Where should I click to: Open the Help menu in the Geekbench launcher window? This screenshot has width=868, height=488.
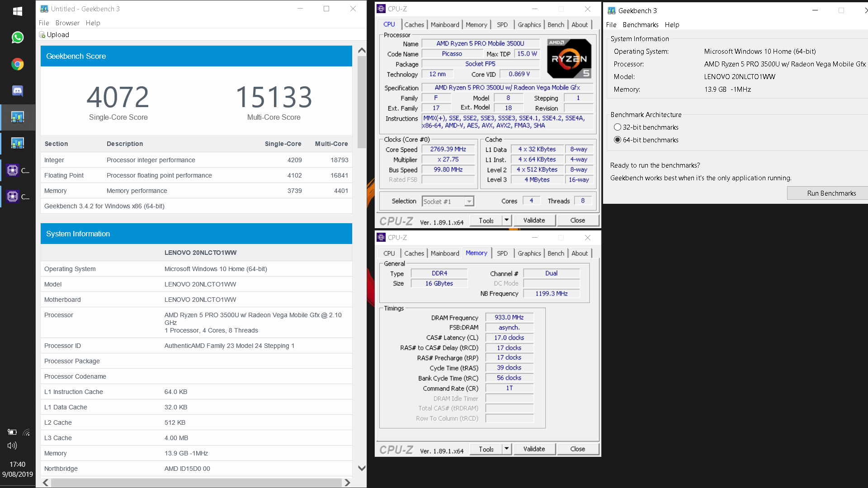(x=672, y=25)
